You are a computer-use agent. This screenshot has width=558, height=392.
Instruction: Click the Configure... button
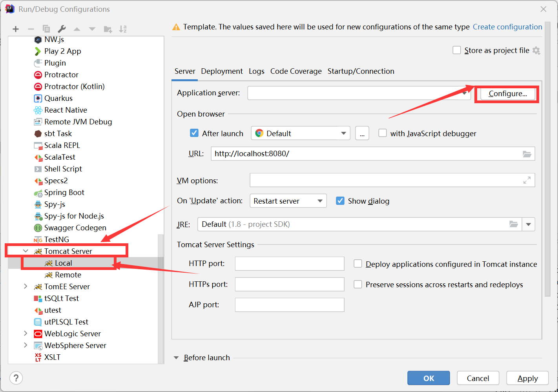click(508, 94)
